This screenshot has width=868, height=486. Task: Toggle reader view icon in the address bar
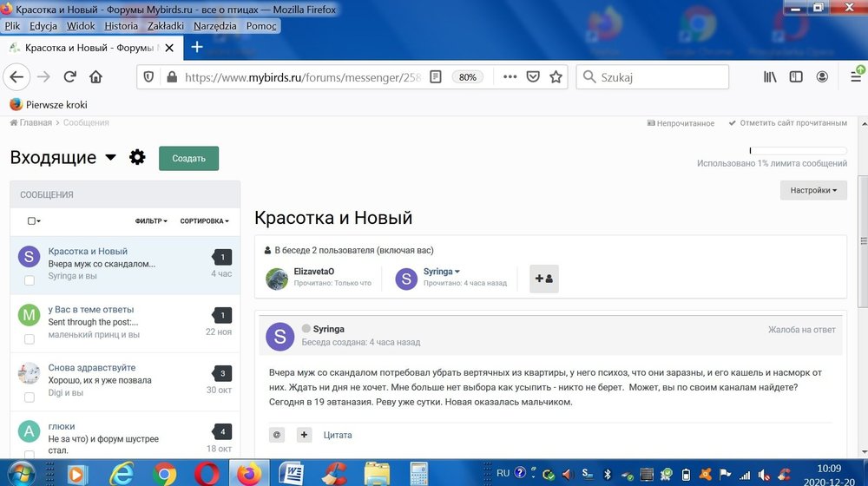(x=436, y=77)
